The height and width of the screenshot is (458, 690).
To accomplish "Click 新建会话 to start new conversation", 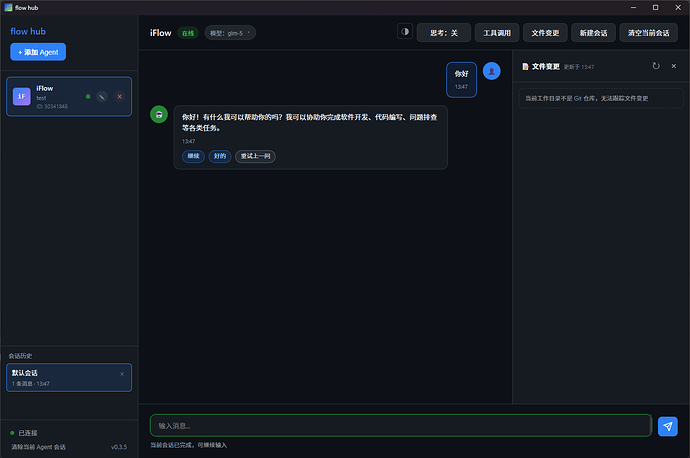I will 593,32.
